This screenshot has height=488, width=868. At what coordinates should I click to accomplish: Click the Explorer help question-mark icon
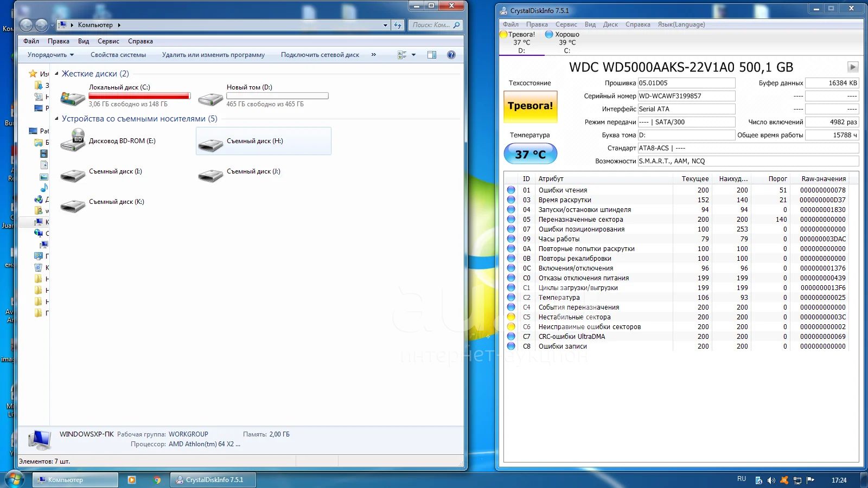coord(451,55)
